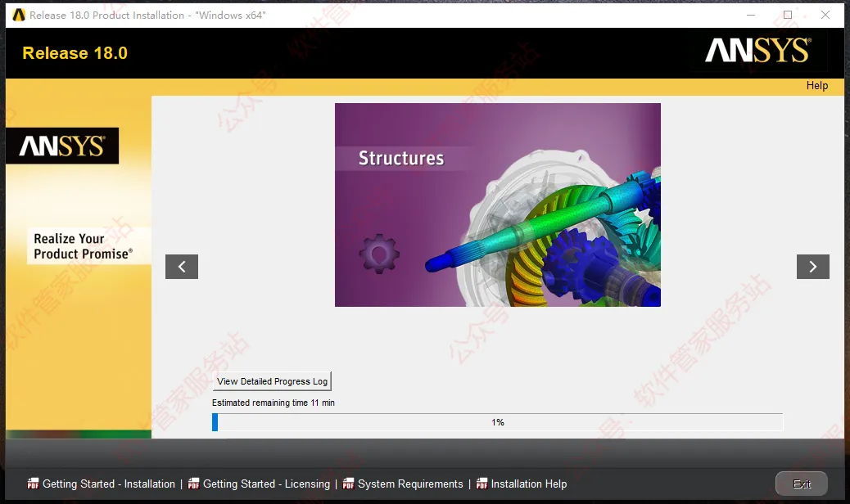Advance to next slide with right arrow

pos(812,267)
